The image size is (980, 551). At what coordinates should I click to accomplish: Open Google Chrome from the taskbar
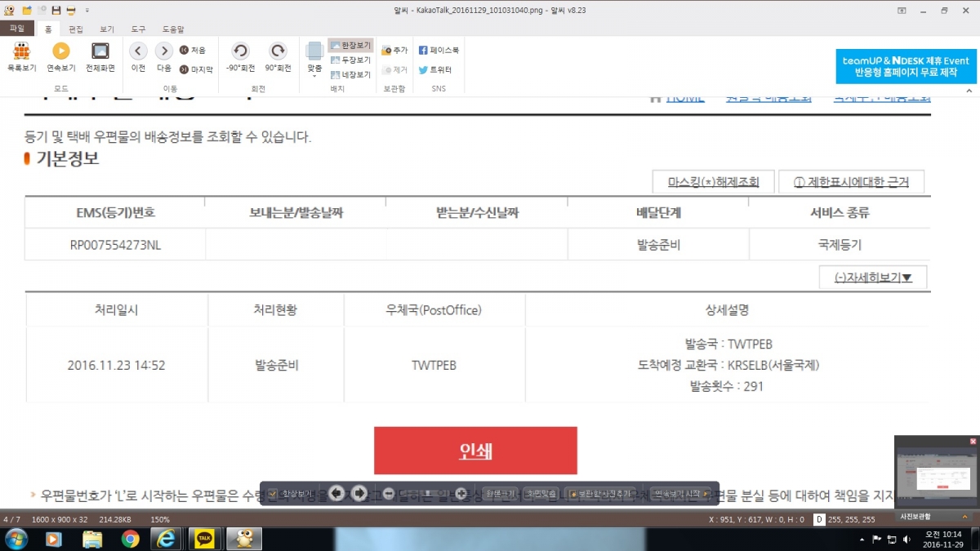(x=131, y=539)
